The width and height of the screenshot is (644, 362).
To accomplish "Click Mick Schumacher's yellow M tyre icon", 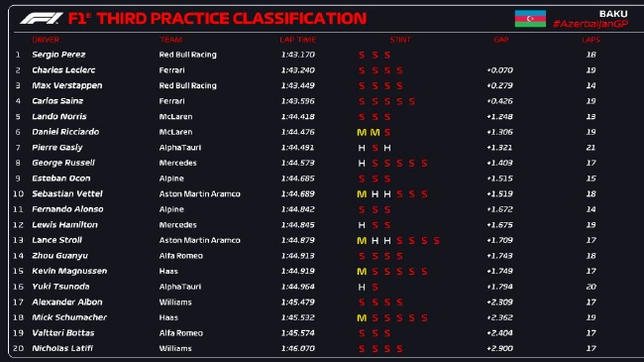I will click(x=362, y=318).
